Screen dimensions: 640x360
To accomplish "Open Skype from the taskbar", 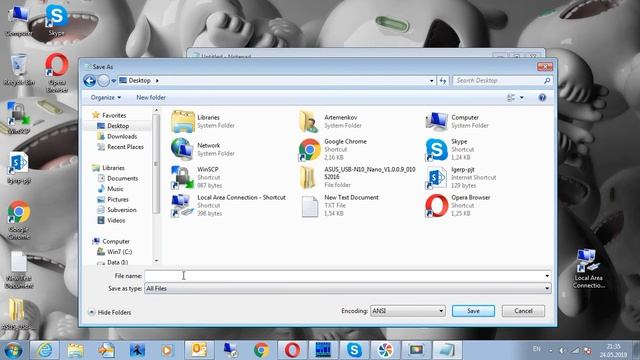I will [x=354, y=350].
